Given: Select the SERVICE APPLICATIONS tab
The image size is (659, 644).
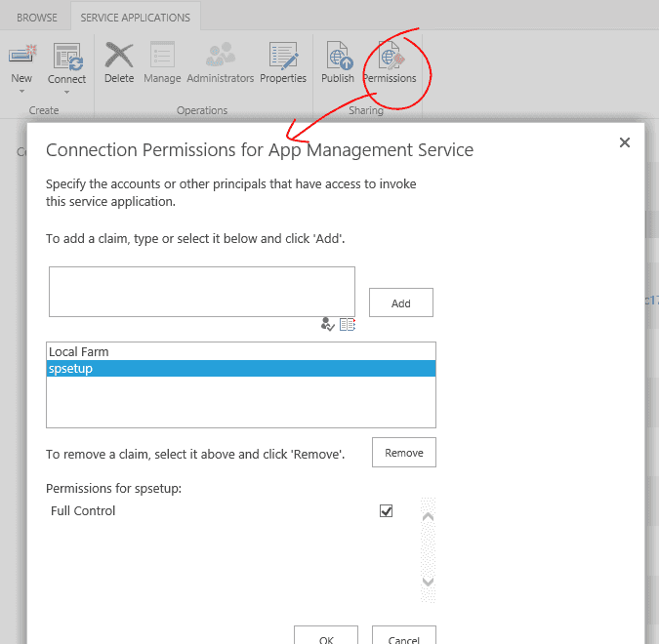Looking at the screenshot, I should click(135, 18).
